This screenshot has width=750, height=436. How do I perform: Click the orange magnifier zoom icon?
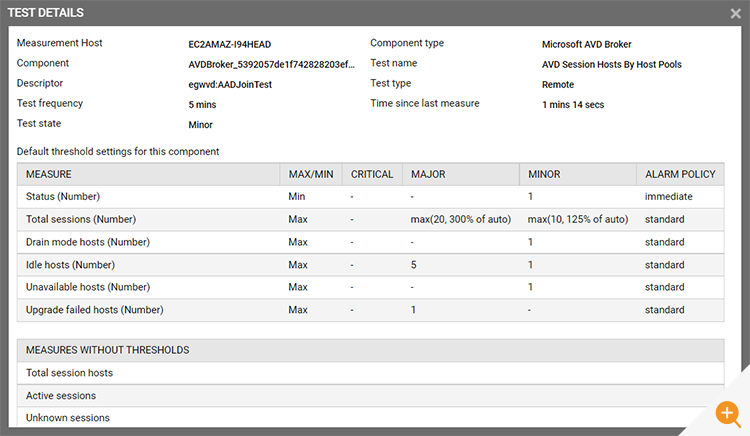[x=728, y=414]
